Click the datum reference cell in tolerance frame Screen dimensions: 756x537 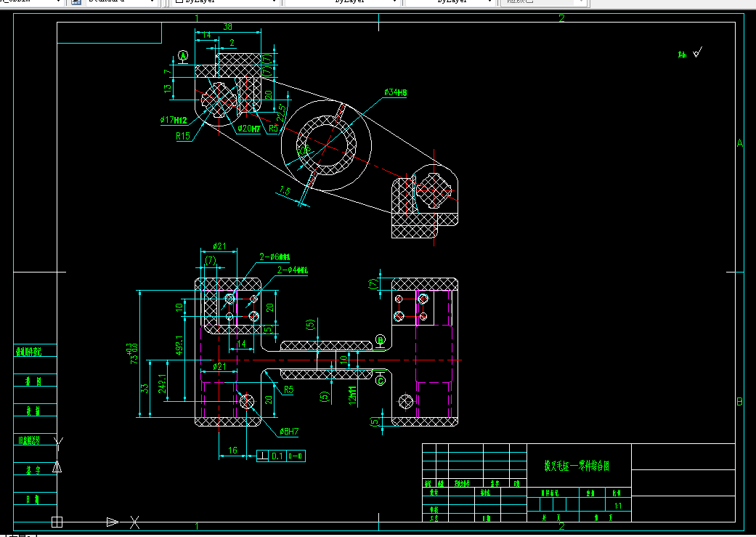296,456
